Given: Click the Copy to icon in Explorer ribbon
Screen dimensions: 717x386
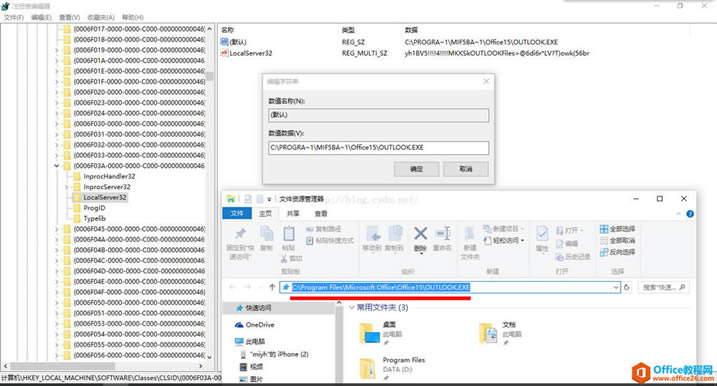Looking at the screenshot, I should (x=395, y=233).
